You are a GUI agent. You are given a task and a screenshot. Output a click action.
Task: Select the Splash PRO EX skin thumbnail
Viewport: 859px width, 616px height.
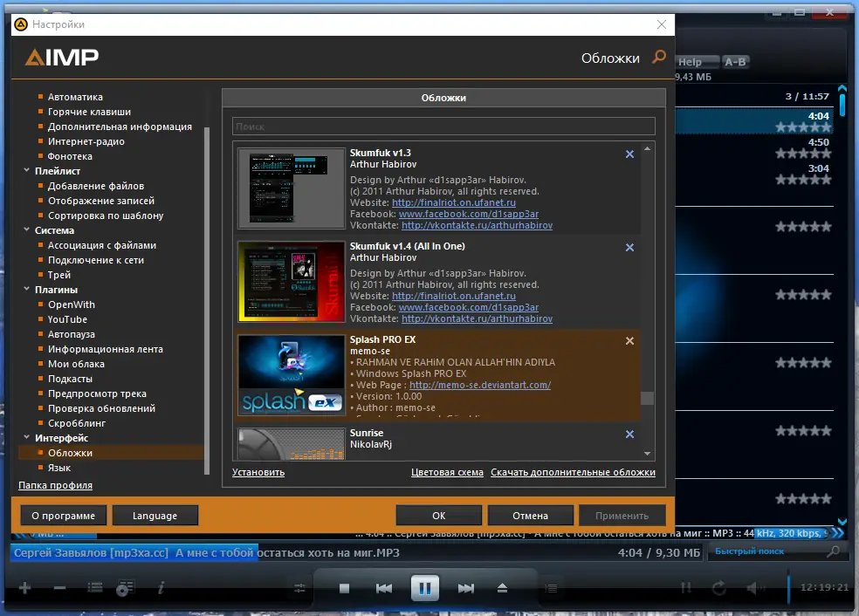tap(292, 375)
